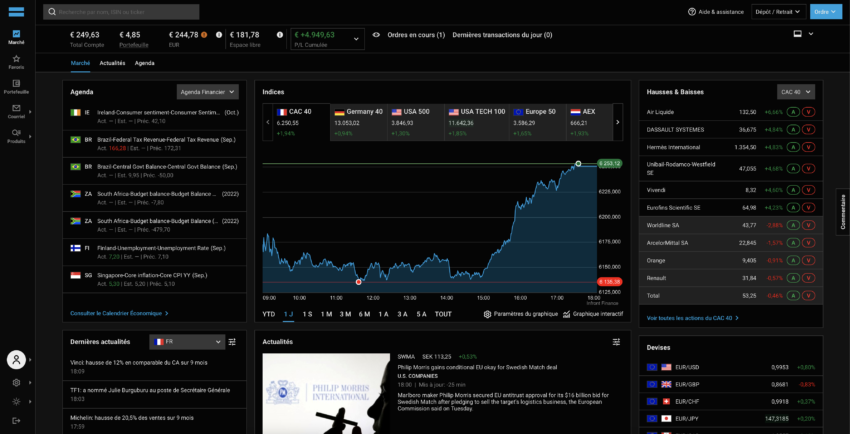This screenshot has width=850, height=434.
Task: Switch to the Actualités tab
Action: [112, 63]
